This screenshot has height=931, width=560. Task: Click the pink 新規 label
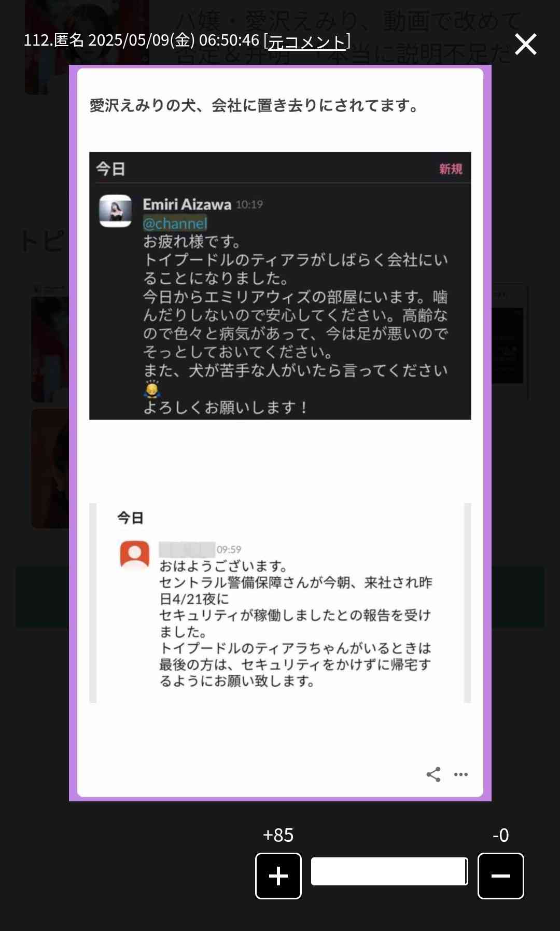click(451, 169)
